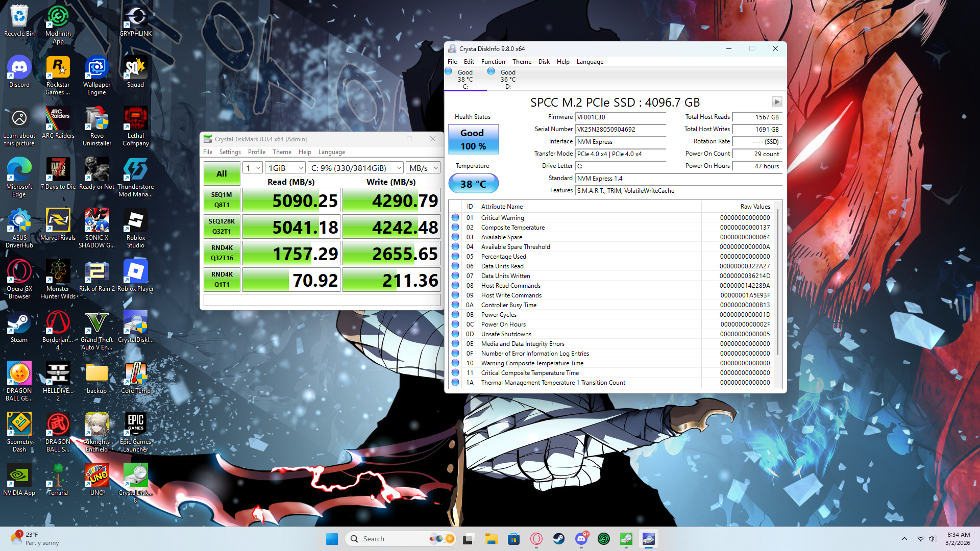Click Opera GX icon in taskbar

point(536,539)
